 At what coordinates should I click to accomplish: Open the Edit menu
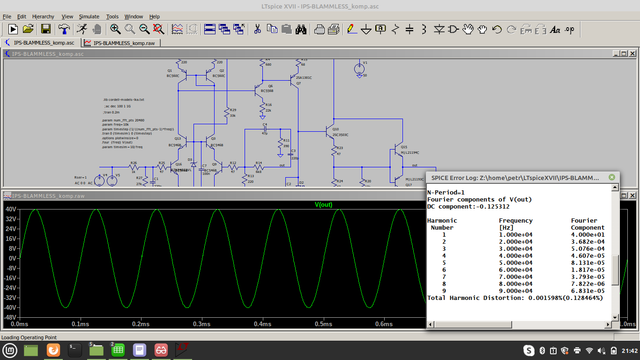pyautogui.click(x=22, y=16)
